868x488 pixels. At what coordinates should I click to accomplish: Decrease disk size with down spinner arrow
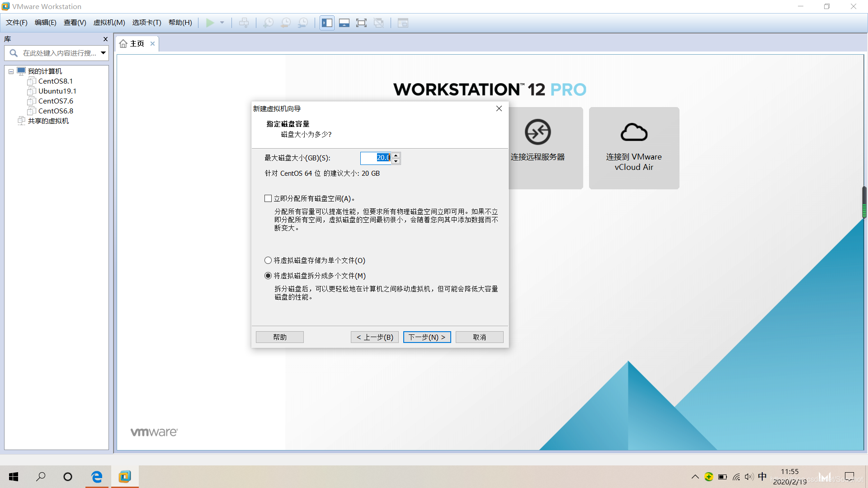point(396,161)
